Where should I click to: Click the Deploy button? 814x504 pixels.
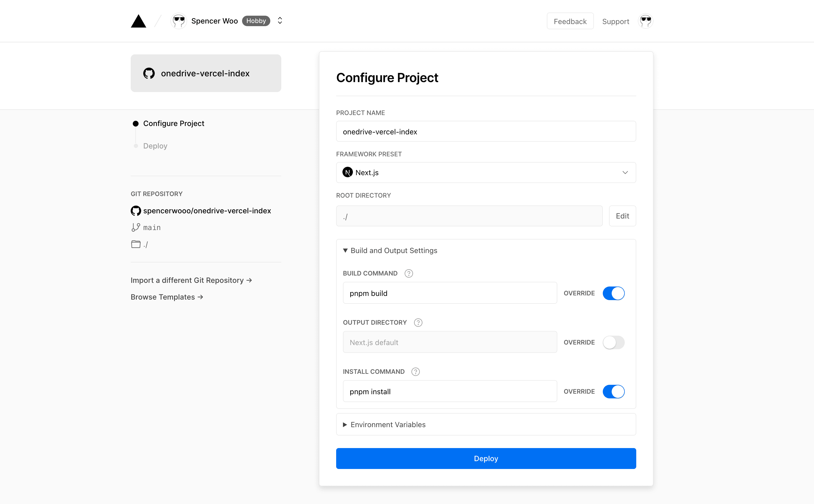point(486,458)
